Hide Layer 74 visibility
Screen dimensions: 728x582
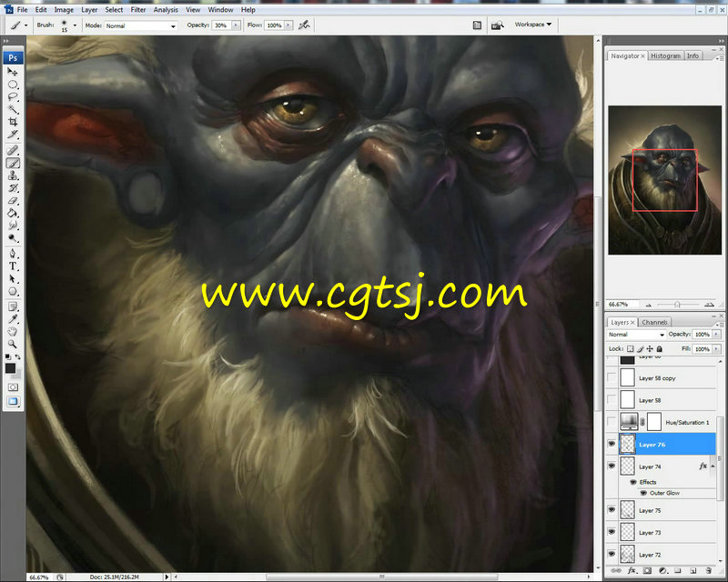point(612,466)
